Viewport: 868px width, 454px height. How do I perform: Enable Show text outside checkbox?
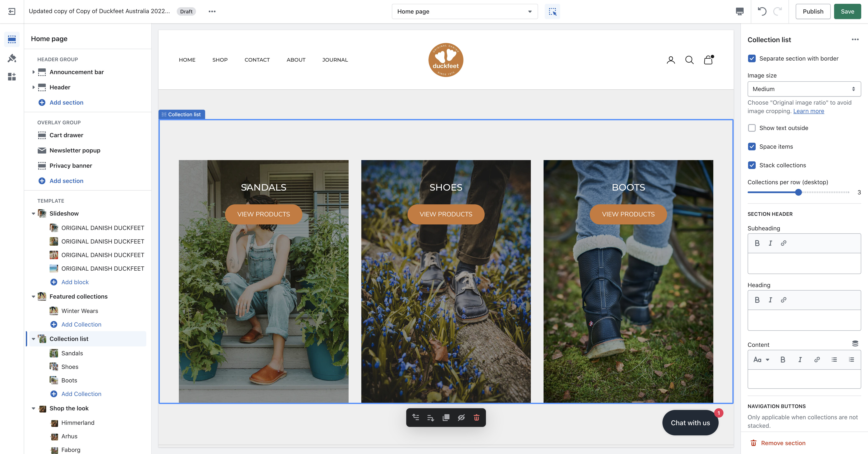point(752,128)
